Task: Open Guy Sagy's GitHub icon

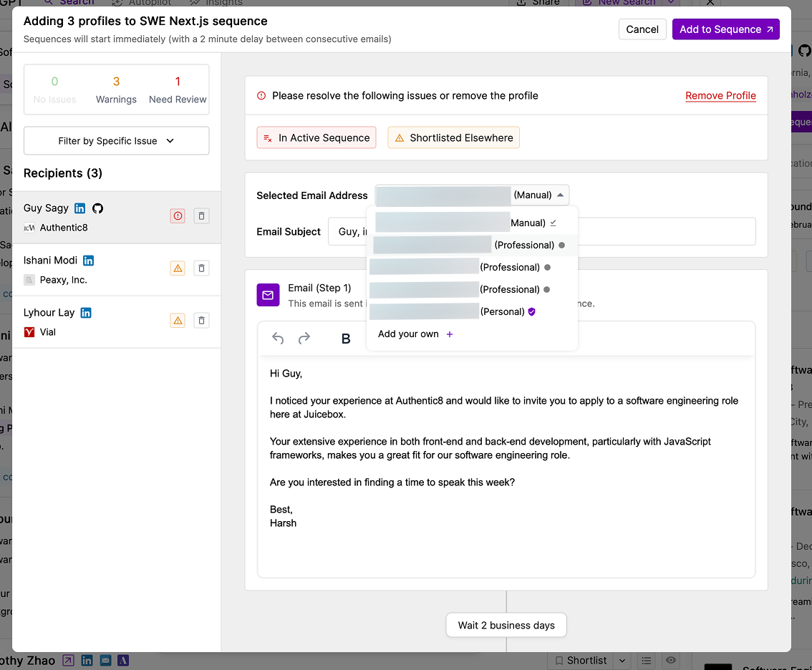Action: (97, 208)
